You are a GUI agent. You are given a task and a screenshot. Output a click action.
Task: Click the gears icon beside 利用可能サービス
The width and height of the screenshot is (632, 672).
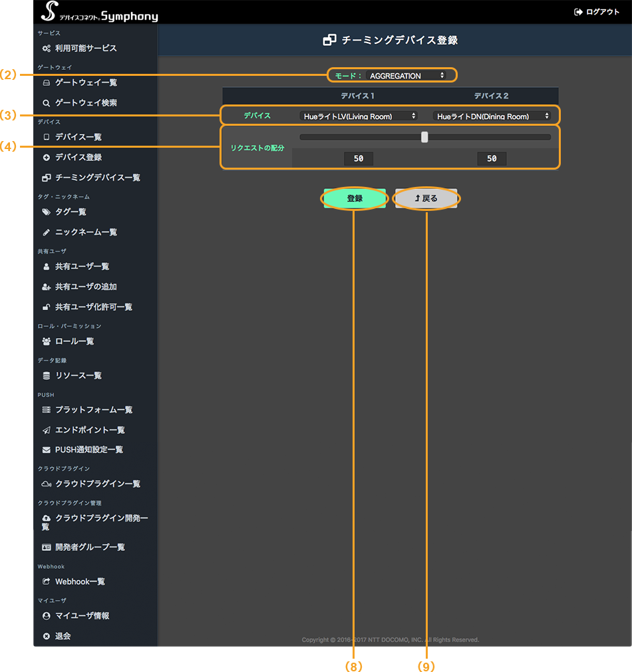click(x=47, y=49)
